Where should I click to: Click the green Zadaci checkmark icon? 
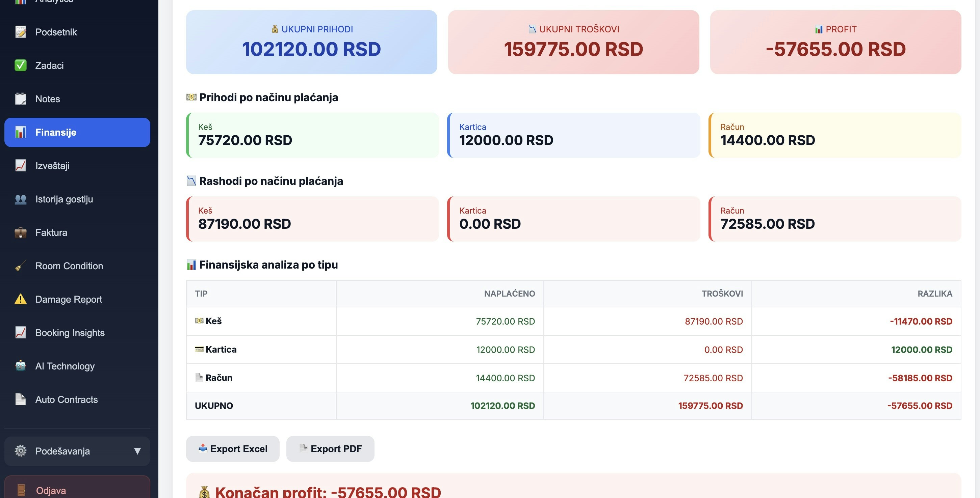pyautogui.click(x=21, y=65)
